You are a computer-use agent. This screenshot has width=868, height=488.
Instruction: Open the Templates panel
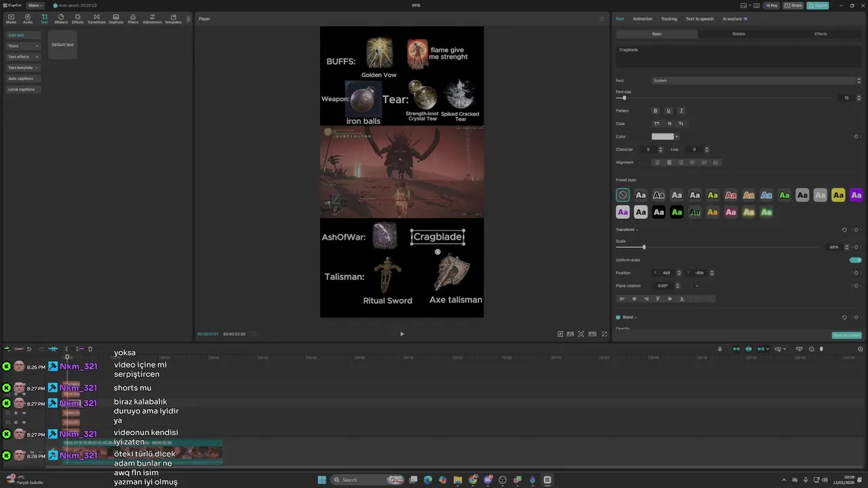(173, 18)
